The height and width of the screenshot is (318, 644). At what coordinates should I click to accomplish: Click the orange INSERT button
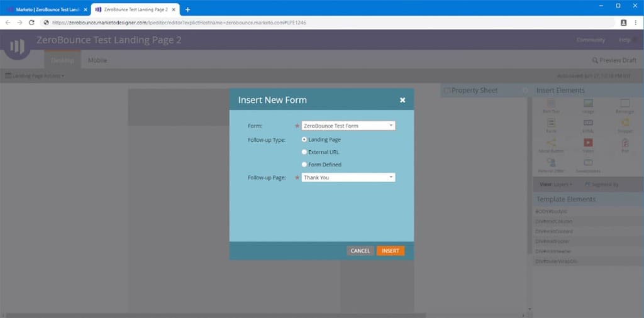(390, 251)
